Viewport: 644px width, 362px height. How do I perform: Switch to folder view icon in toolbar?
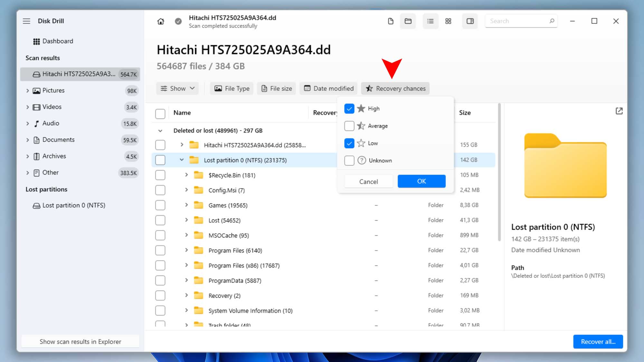(x=408, y=21)
